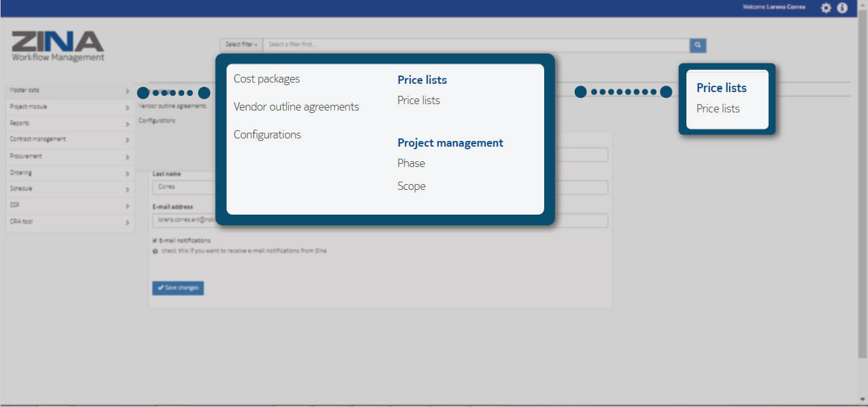
Task: Click the Save changes button
Action: 178,288
